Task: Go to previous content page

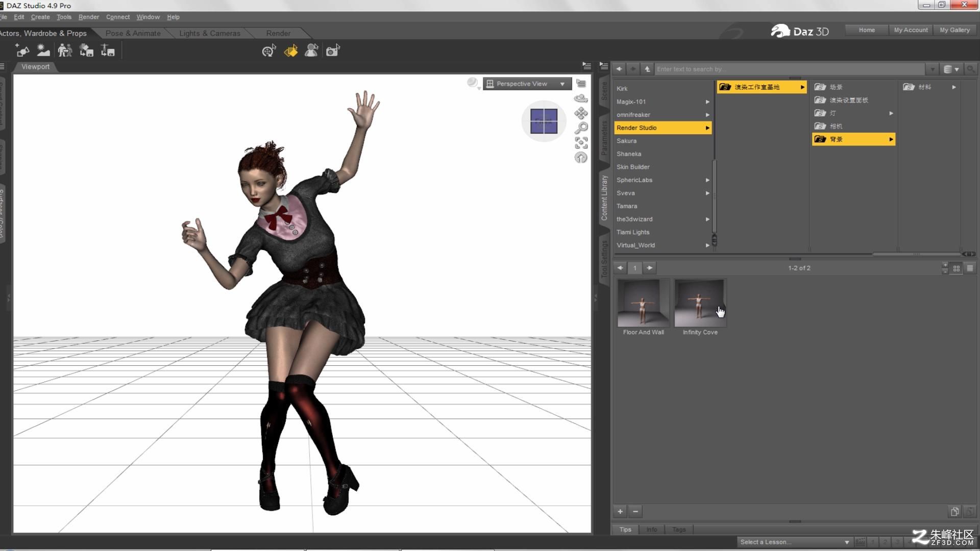Action: pyautogui.click(x=620, y=268)
